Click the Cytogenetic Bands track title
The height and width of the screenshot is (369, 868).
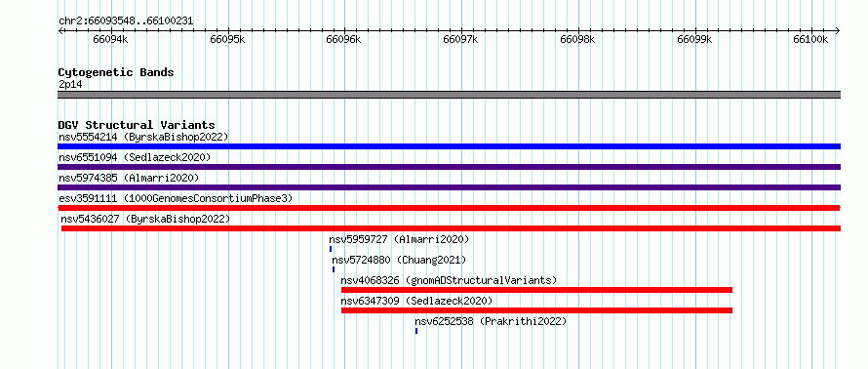click(x=116, y=72)
